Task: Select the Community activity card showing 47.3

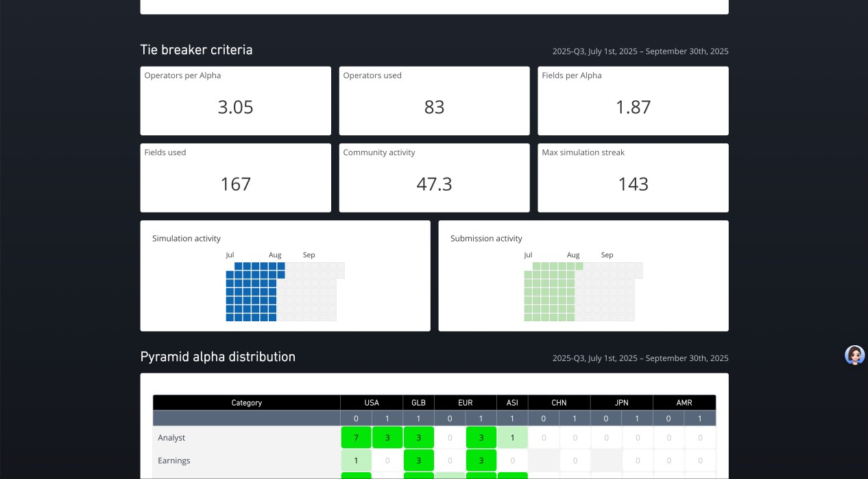Action: coord(434,178)
